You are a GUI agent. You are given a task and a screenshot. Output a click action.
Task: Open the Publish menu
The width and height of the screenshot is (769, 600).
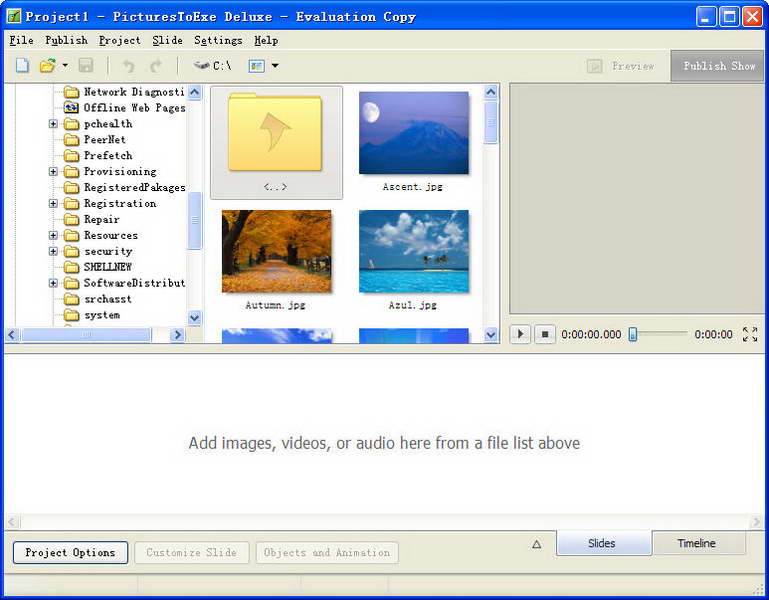(66, 40)
